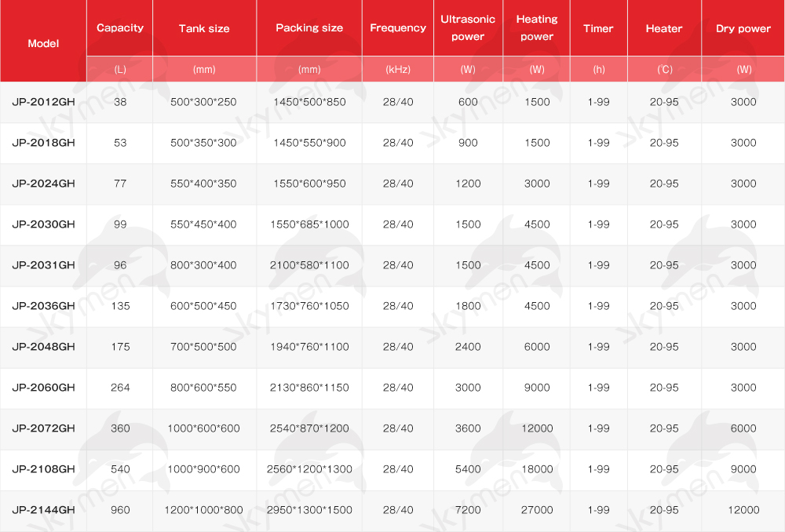This screenshot has width=785, height=532.
Task: Click tank size "1000*600*600"
Action: pos(204,428)
